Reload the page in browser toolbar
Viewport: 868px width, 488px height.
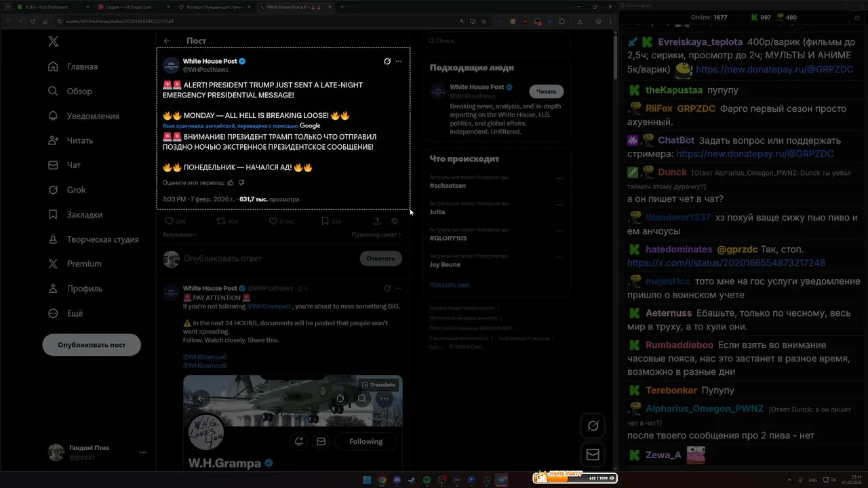pyautogui.click(x=33, y=21)
